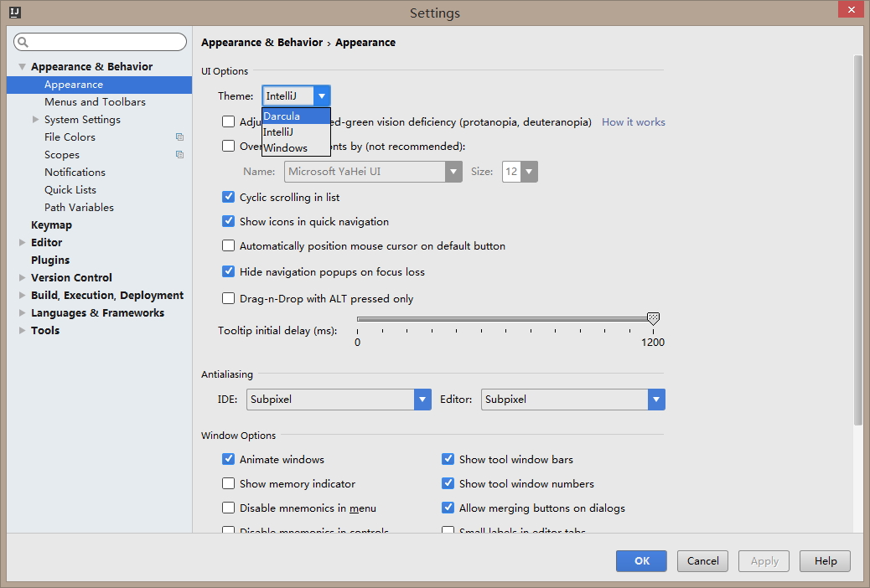Uncheck Allow merging buttons on dialogs
Viewport: 870px width, 588px height.
(448, 508)
